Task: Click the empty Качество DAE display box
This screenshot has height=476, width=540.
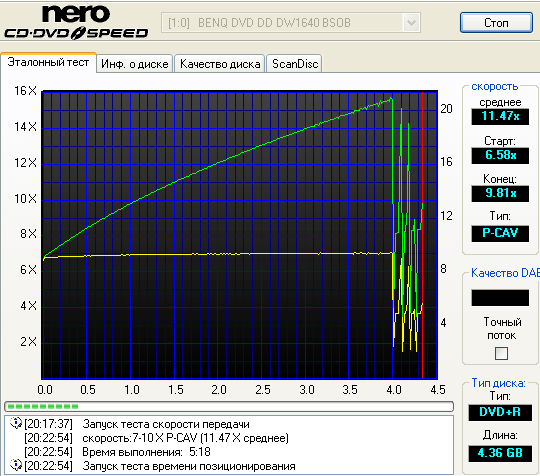Action: pyautogui.click(x=500, y=298)
